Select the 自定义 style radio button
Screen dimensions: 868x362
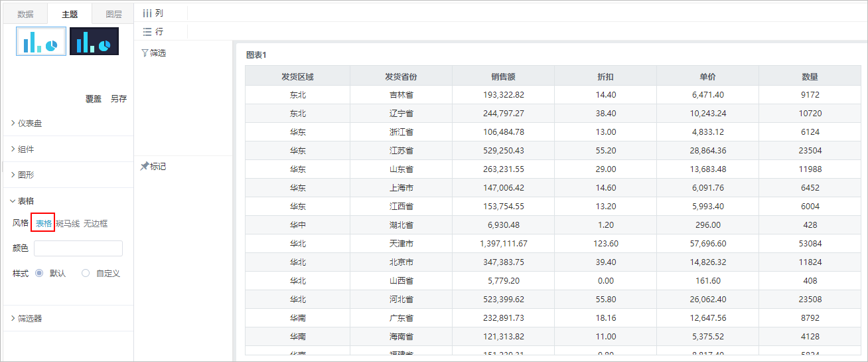(x=86, y=273)
